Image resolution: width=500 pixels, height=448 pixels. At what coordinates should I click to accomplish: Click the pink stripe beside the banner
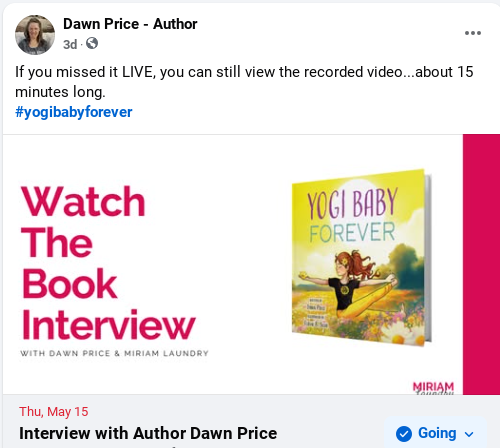(x=481, y=264)
